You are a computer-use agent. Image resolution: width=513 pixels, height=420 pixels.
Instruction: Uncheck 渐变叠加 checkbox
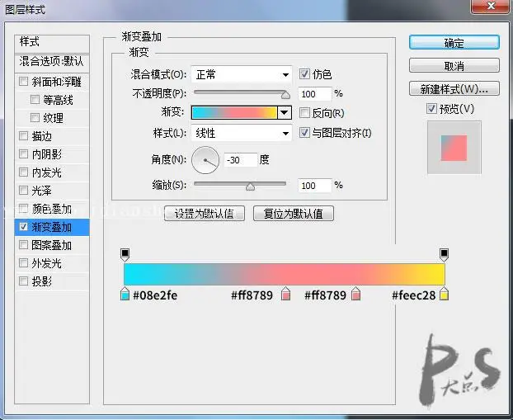24,227
